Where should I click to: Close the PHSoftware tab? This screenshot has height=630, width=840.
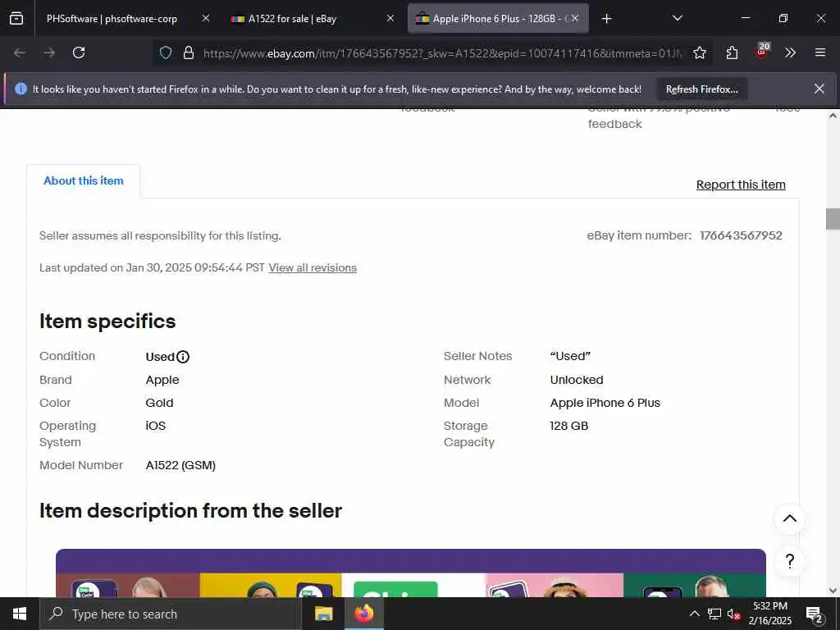coord(206,19)
